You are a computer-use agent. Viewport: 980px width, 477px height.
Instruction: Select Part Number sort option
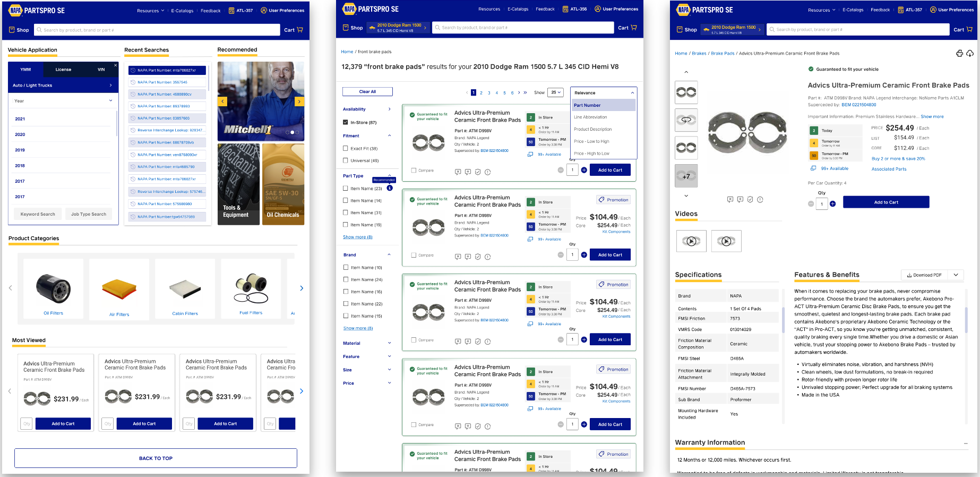click(x=604, y=105)
